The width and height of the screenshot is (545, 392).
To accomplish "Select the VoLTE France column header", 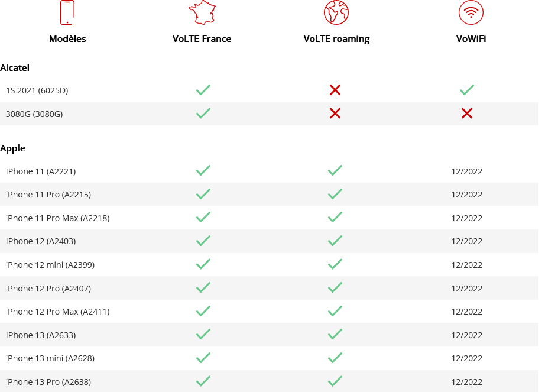I will pos(202,39).
